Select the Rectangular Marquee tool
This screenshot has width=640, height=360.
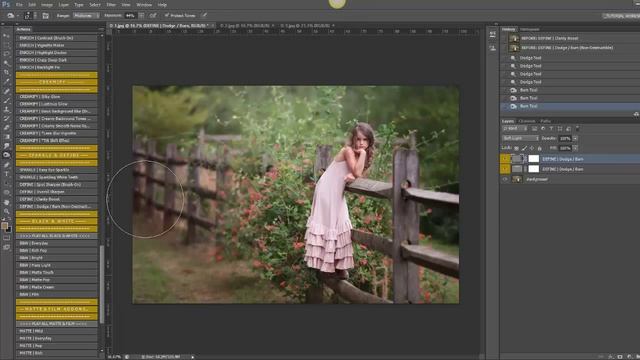(x=7, y=45)
